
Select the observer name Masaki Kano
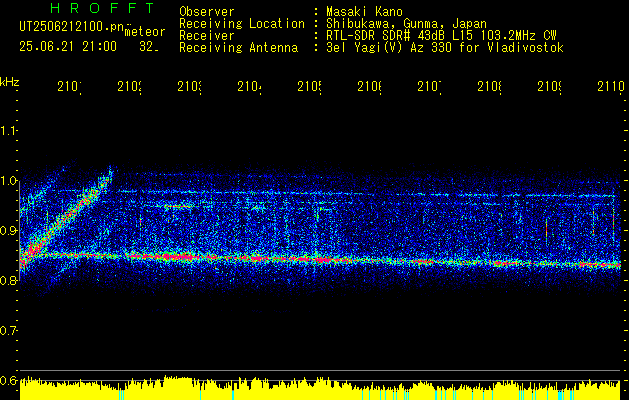coord(364,12)
